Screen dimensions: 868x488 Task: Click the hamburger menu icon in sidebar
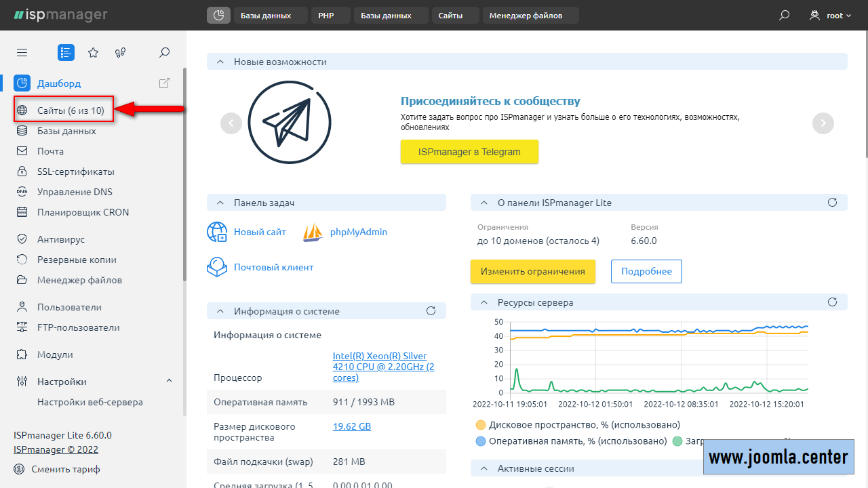coord(22,52)
